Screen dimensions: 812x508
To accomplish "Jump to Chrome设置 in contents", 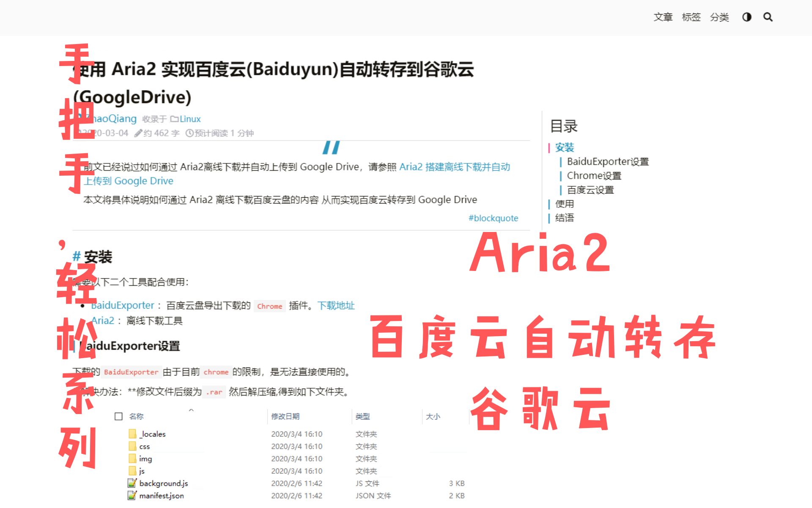I will [x=594, y=175].
